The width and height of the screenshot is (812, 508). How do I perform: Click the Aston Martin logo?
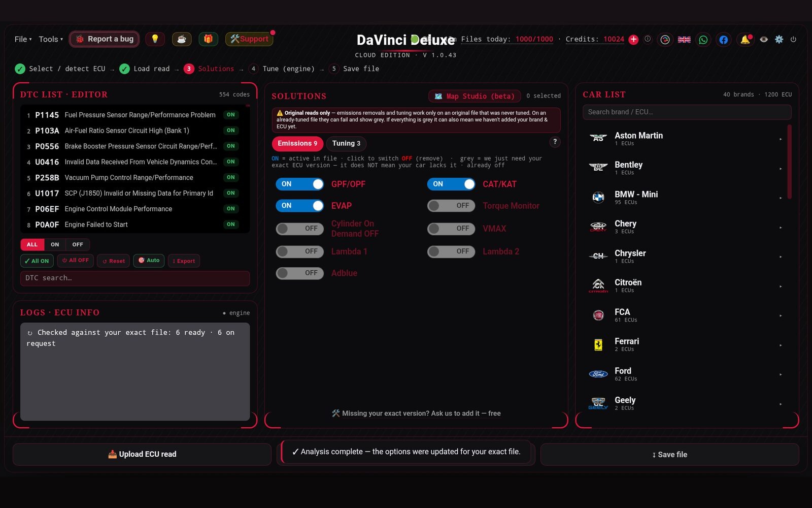(598, 138)
